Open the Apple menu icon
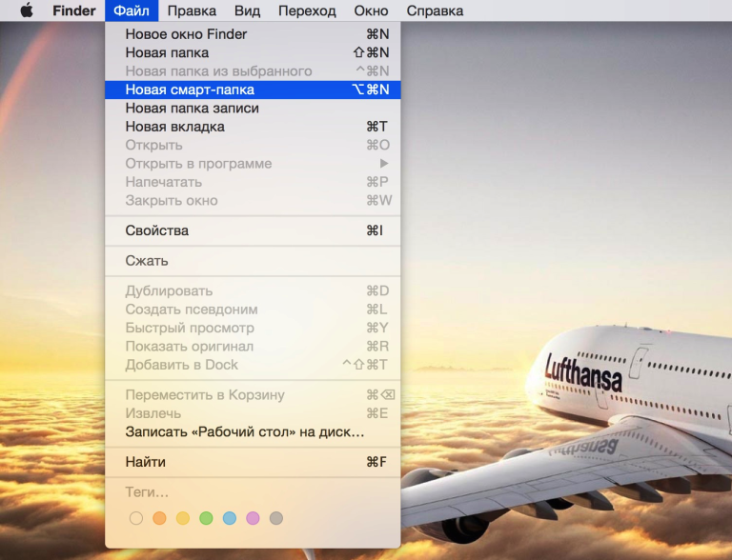This screenshot has height=560, width=732. pos(27,10)
